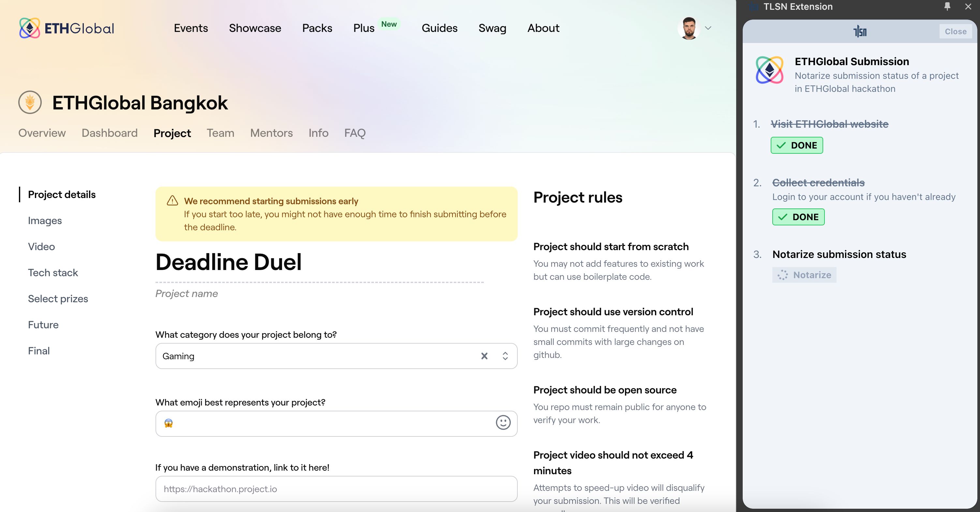The image size is (980, 512).
Task: Click the Collect credentials step
Action: pos(818,182)
